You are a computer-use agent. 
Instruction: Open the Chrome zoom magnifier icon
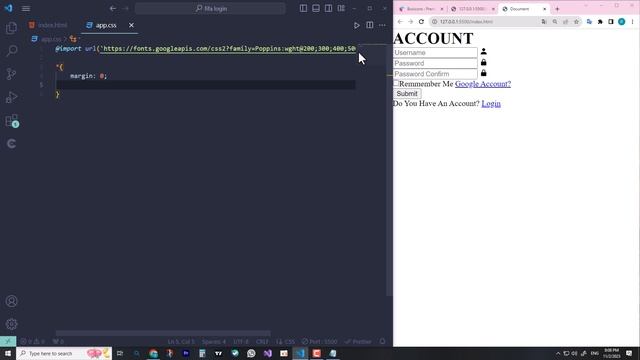pyautogui.click(x=555, y=22)
